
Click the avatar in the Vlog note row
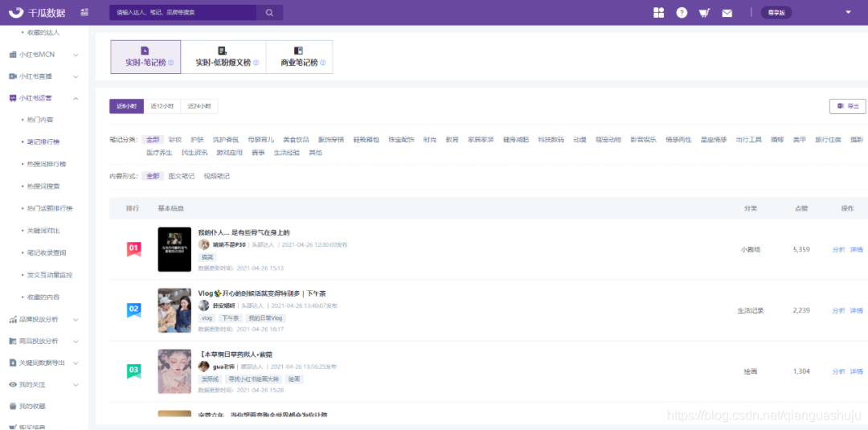click(203, 305)
